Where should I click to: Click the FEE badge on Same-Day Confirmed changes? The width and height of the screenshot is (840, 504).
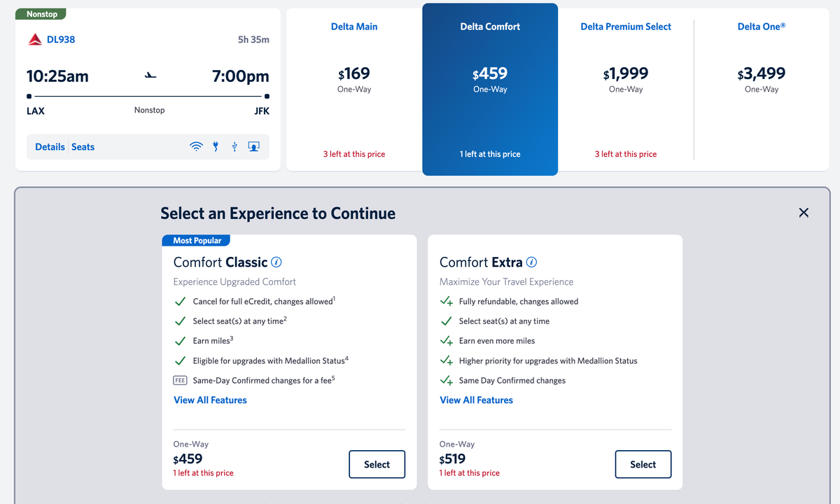(182, 379)
